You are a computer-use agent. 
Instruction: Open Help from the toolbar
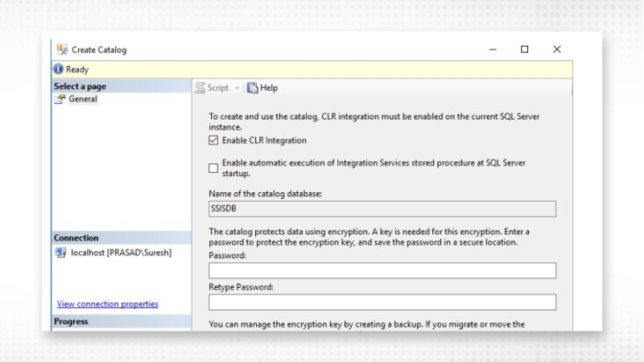(x=269, y=88)
